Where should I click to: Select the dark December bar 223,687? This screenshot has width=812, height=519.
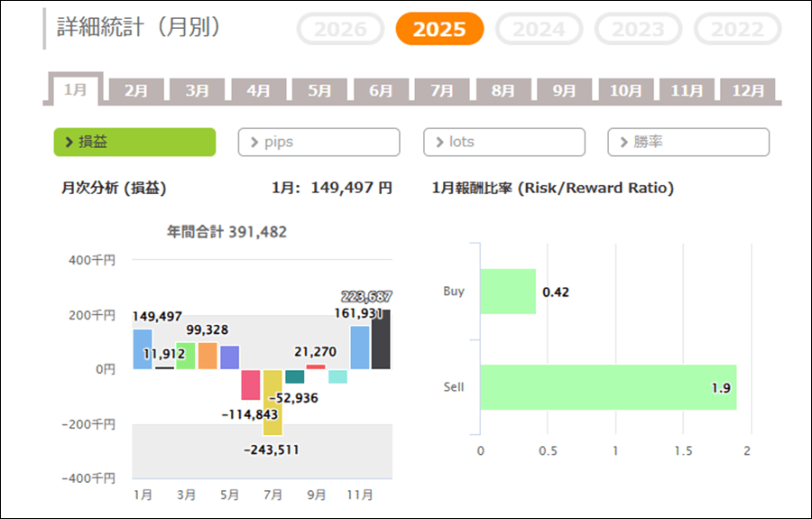(x=381, y=339)
